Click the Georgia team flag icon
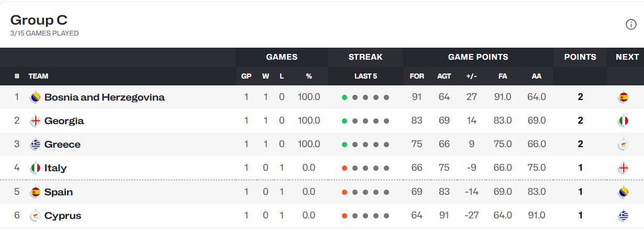 tap(36, 120)
